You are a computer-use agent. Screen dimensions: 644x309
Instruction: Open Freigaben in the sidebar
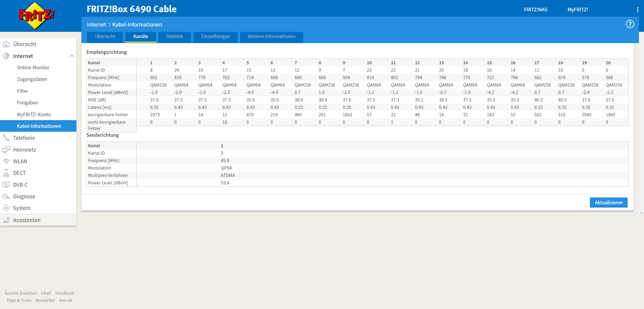(x=28, y=103)
